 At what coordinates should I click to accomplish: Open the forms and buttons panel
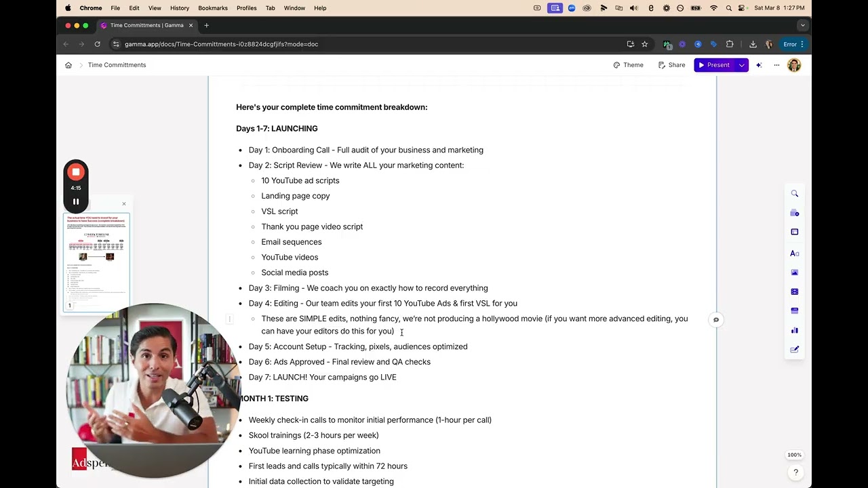795,350
